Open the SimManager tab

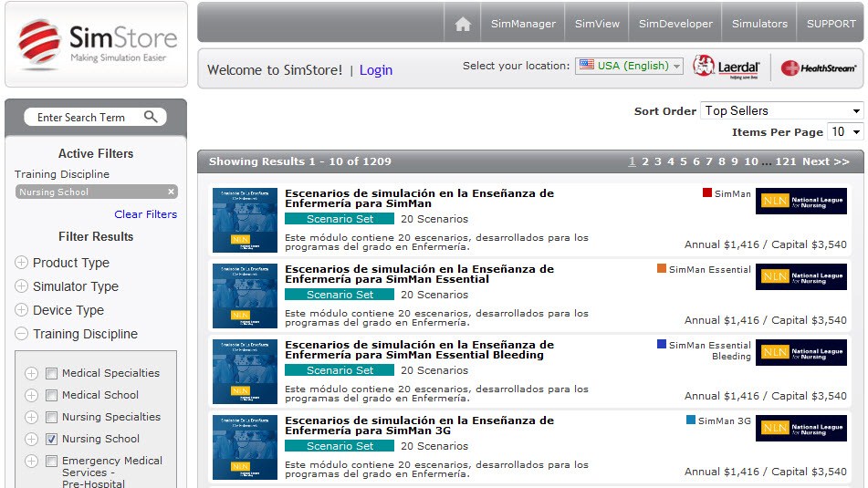pyautogui.click(x=523, y=24)
